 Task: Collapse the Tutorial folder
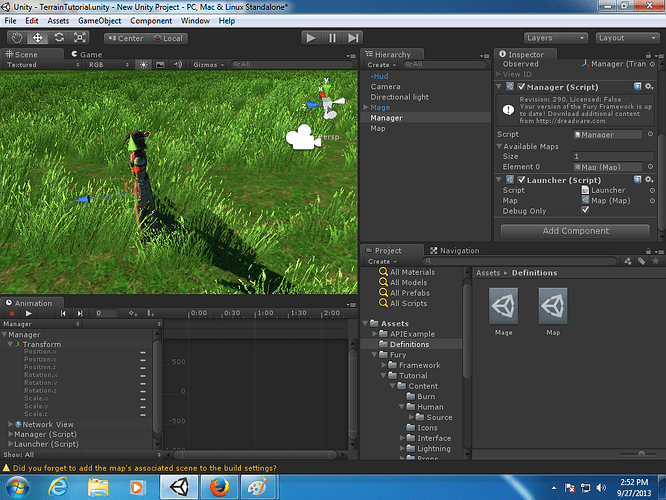coord(383,376)
